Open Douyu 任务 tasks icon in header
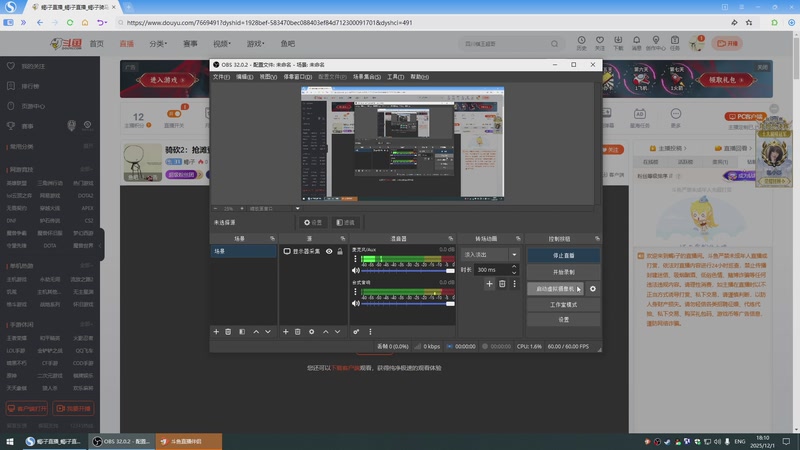 coord(674,43)
